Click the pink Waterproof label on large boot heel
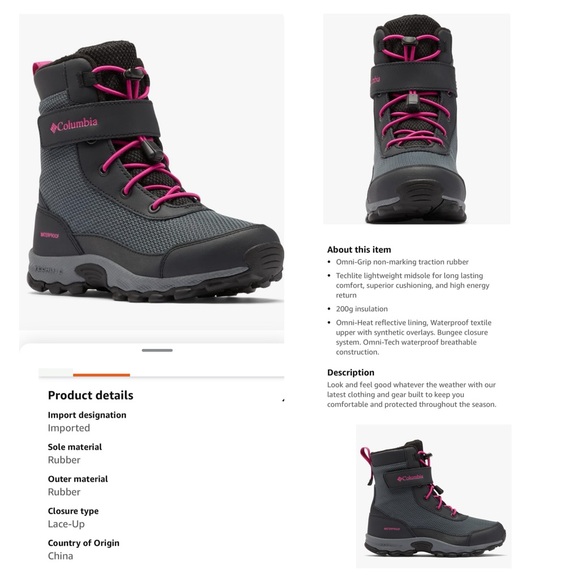This screenshot has height=580, width=580. pos(50,235)
